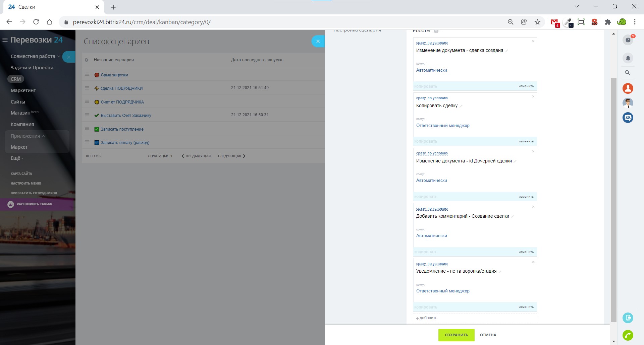Screen dimensions: 644x345
Task: Collapse the 'Приложения' sidebar section
Action: [x=28, y=136]
